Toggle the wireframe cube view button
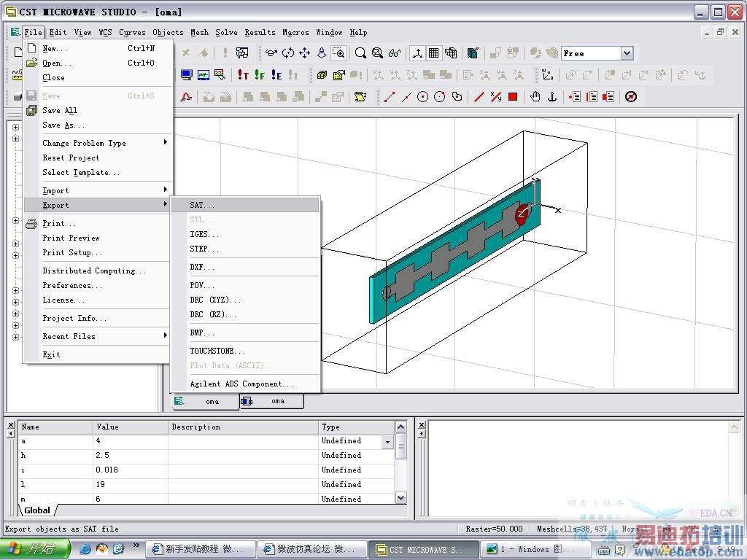 click(451, 53)
